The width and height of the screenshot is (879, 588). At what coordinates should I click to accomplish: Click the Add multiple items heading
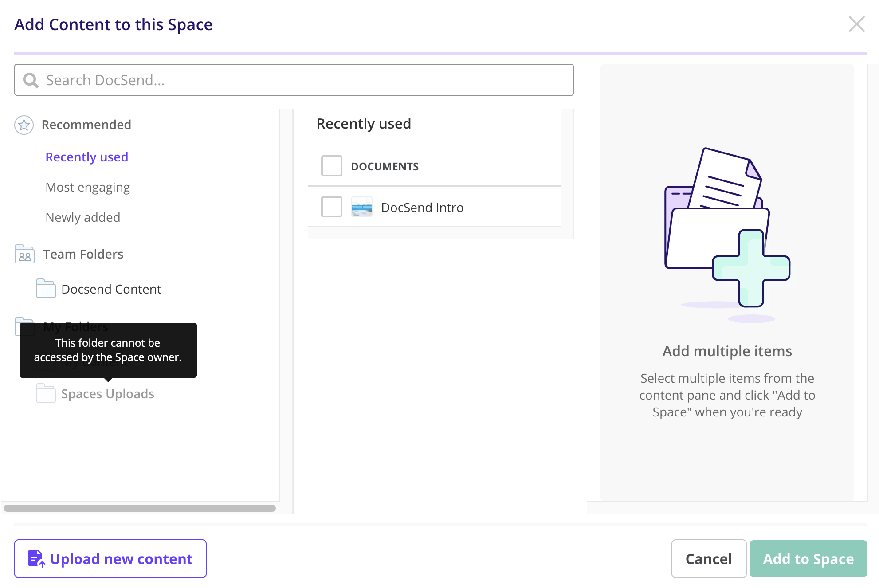pyautogui.click(x=727, y=351)
